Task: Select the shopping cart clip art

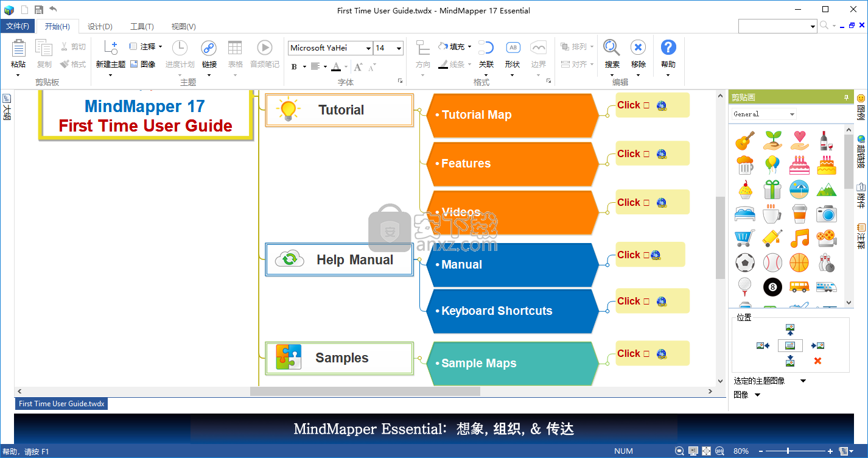Action: (745, 238)
